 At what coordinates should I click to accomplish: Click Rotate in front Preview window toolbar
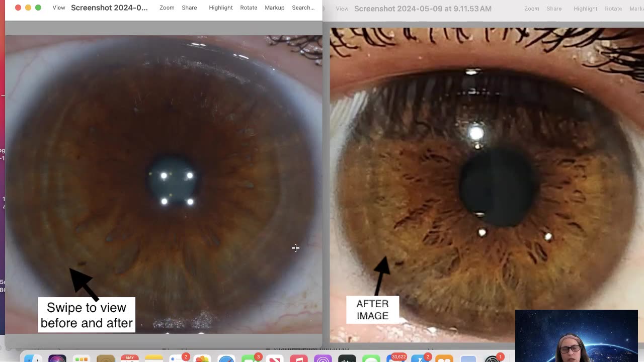pyautogui.click(x=249, y=8)
